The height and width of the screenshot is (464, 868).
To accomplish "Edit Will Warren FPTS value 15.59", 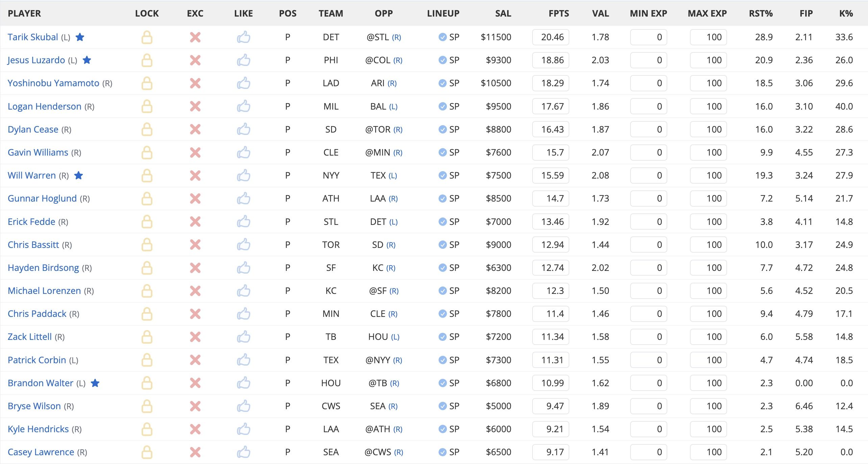I will pos(550,176).
